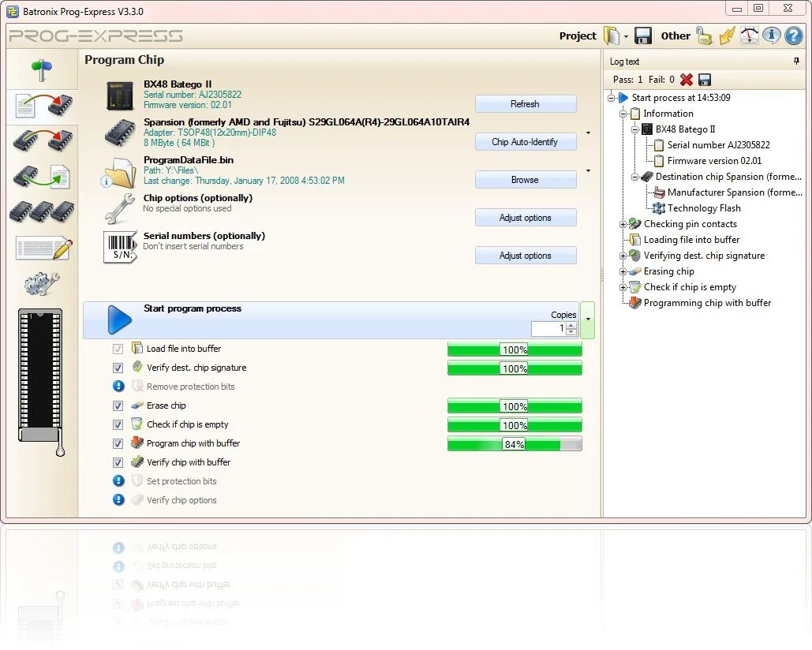Image resolution: width=812 pixels, height=650 pixels.
Task: Toggle the Program chip with buffer checkbox
Action: (x=118, y=443)
